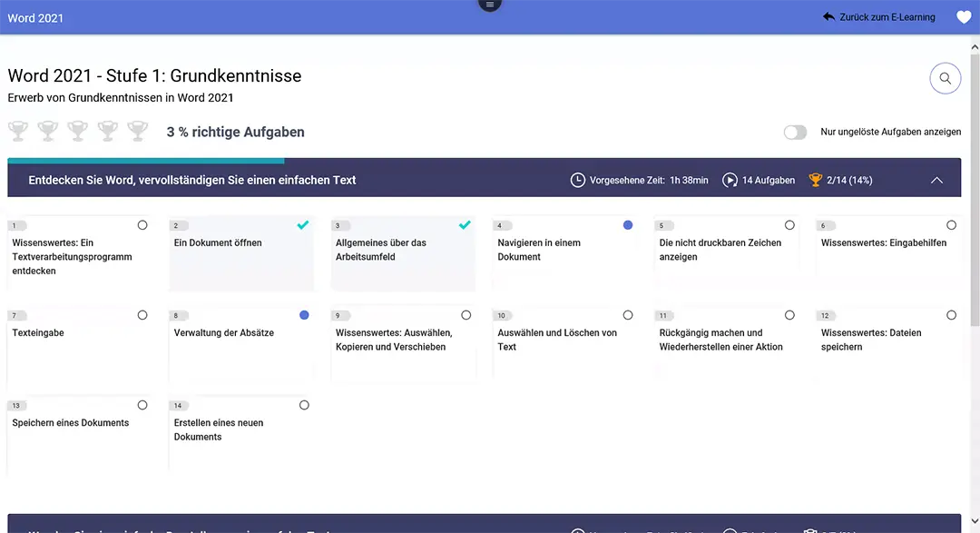The image size is (980, 533).
Task: Click the last trophy icon
Action: pyautogui.click(x=138, y=132)
